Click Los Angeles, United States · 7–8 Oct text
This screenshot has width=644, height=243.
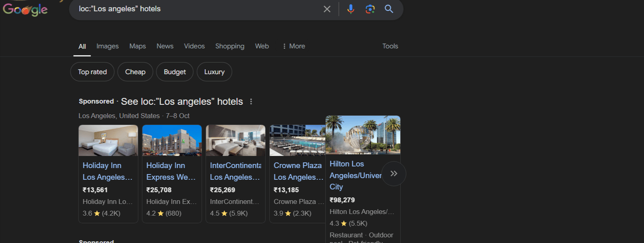134,116
